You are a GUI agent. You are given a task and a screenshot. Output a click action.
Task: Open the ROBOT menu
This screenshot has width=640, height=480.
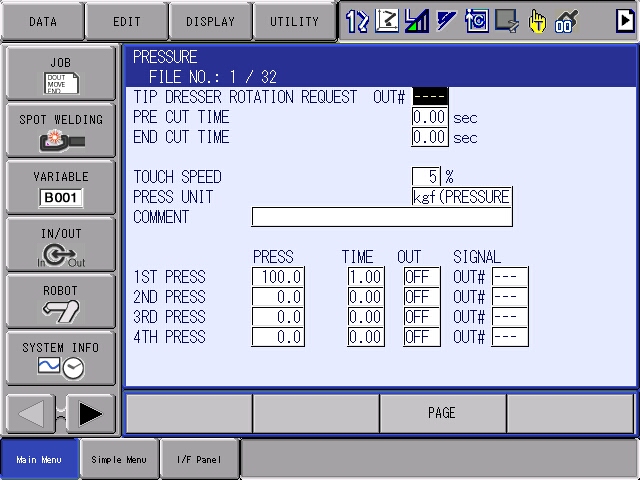[60, 302]
